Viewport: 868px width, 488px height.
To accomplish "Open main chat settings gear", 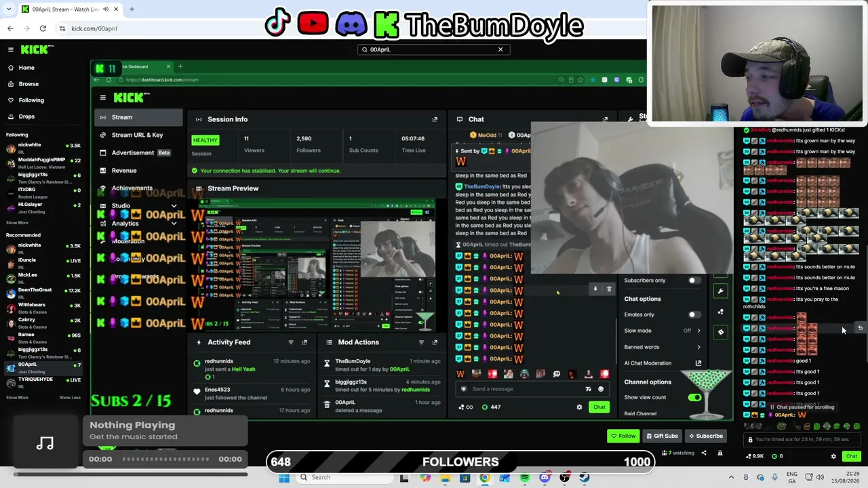I will pyautogui.click(x=833, y=457).
